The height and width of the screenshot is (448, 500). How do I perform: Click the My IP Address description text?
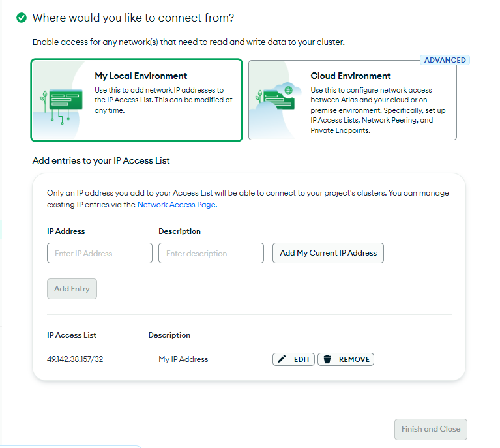(183, 359)
